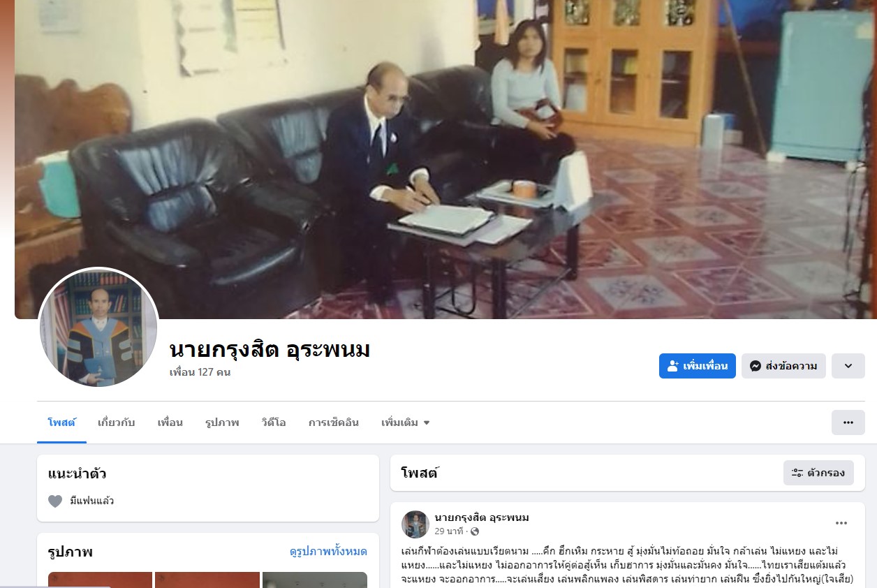Click the filter sliders icon ตัวกรอง
The image size is (877, 588).
797,473
